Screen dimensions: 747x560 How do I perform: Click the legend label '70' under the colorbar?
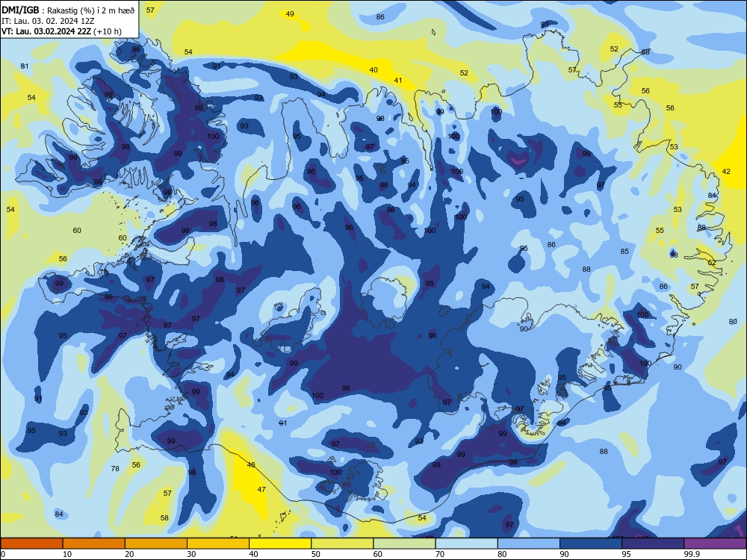point(440,554)
